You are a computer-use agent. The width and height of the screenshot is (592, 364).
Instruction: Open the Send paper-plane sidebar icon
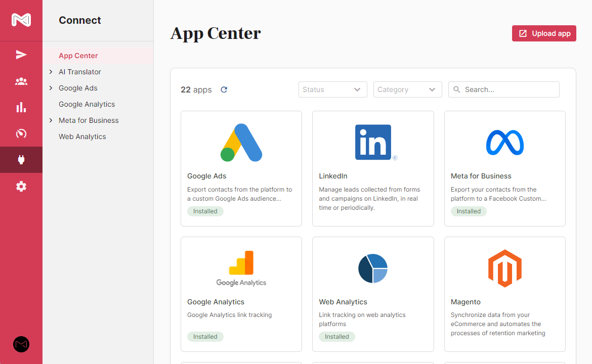tap(21, 55)
